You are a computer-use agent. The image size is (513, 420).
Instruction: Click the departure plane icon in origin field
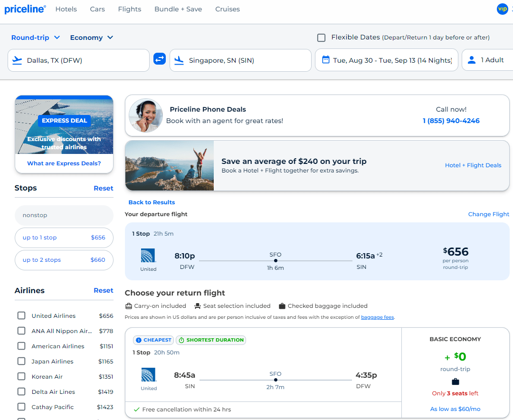(x=18, y=60)
